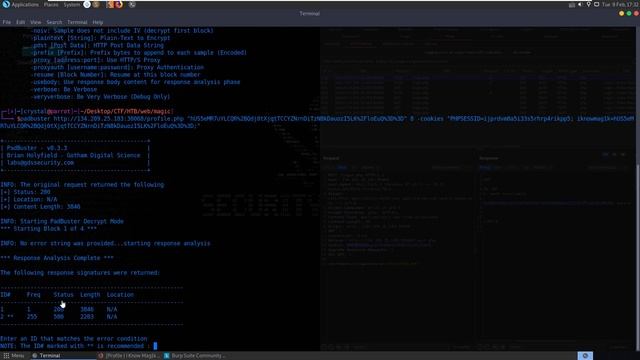The image size is (640, 360).
Task: Click the volume speaker icon in system tray
Action: (x=580, y=4)
